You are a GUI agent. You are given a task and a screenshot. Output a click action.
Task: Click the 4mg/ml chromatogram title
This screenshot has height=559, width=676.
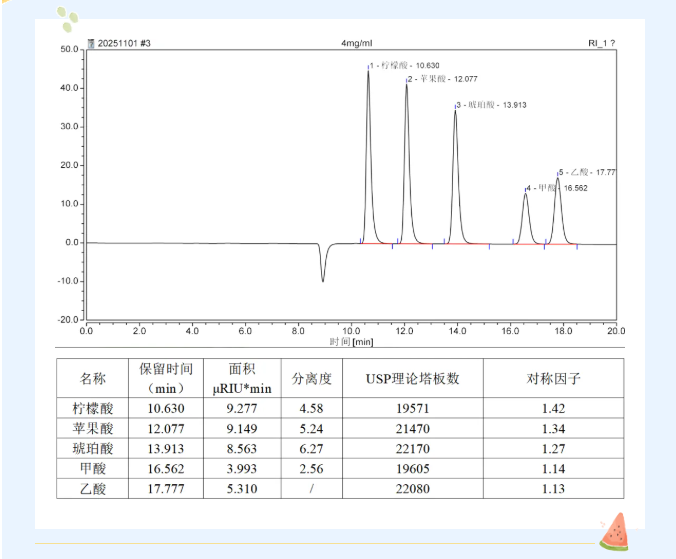(356, 44)
